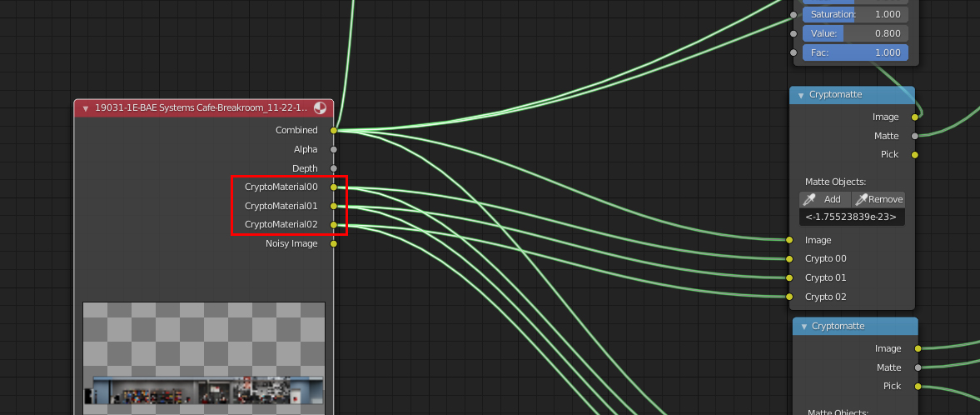Select the upper Cryptomatte node header
Screen dimensions: 980x415
[x=853, y=94]
